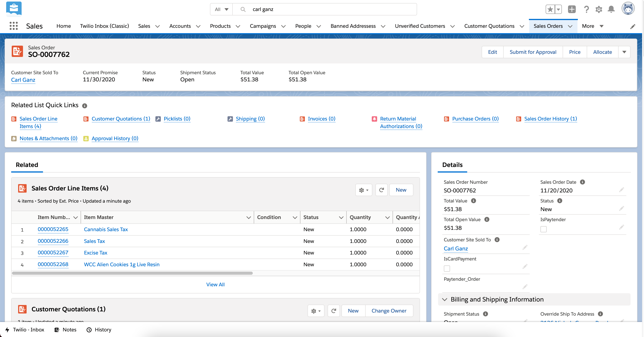This screenshot has height=337, width=644.
Task: Open WCC Alien Cookies 1g Live Resin link
Action: (122, 265)
